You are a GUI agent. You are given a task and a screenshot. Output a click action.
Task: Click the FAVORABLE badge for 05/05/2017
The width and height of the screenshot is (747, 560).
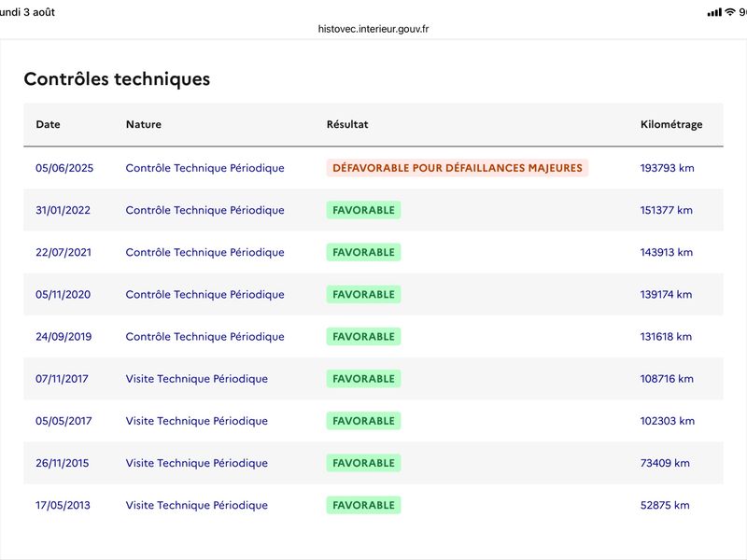tap(363, 421)
